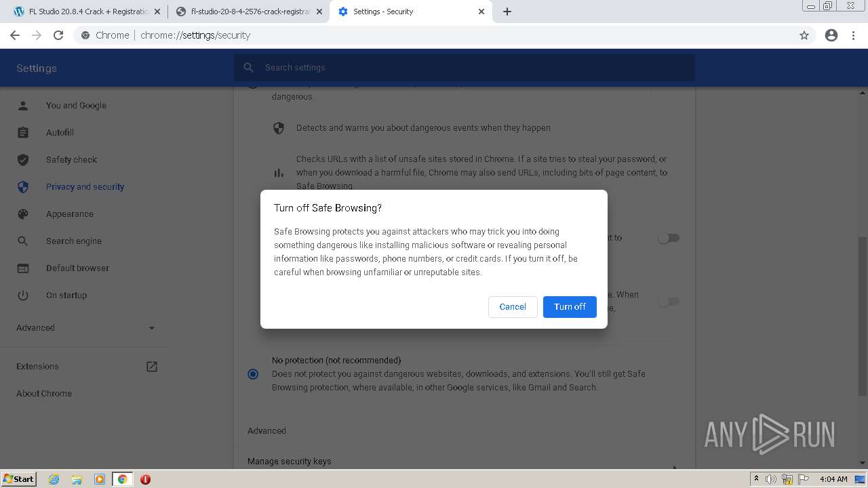Click the network tray icon

click(787, 479)
